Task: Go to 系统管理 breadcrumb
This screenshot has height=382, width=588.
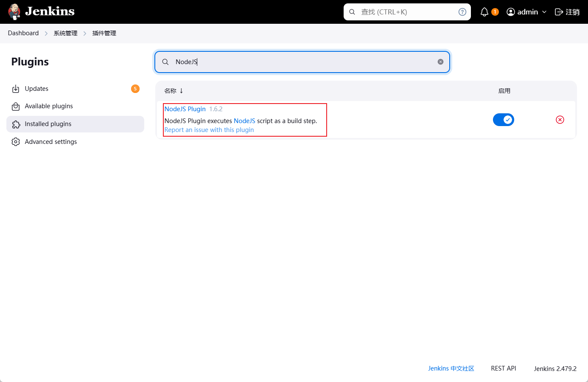Action: tap(65, 34)
